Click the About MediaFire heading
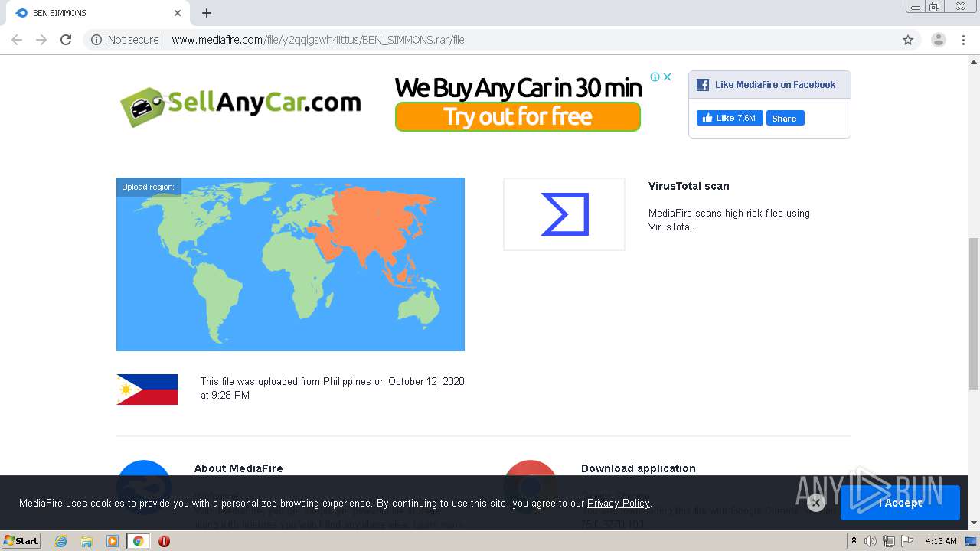 (238, 468)
